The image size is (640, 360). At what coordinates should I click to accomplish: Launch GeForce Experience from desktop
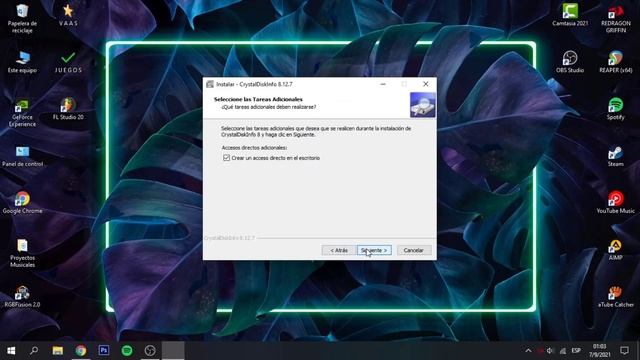tap(22, 113)
